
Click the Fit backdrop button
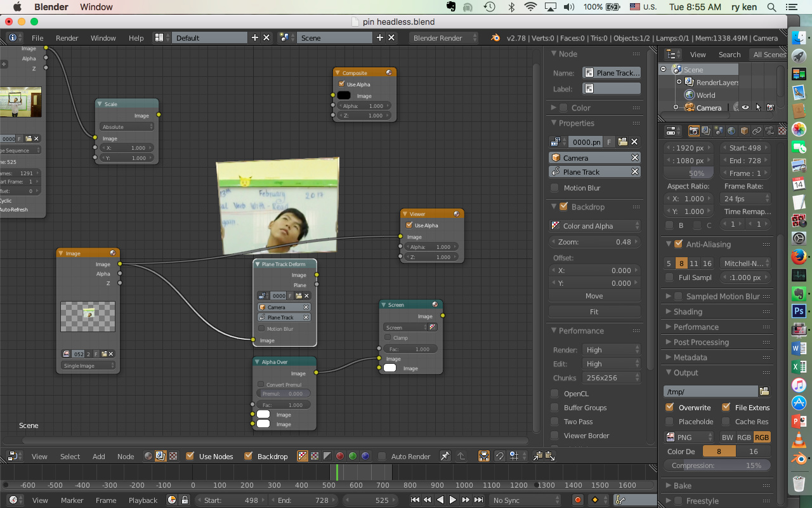(x=594, y=312)
